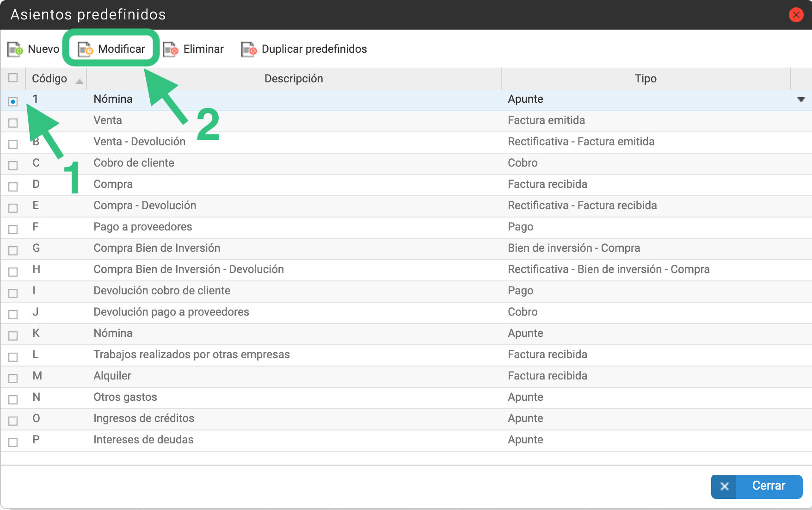
Task: Click the Descripción column header
Action: (294, 79)
